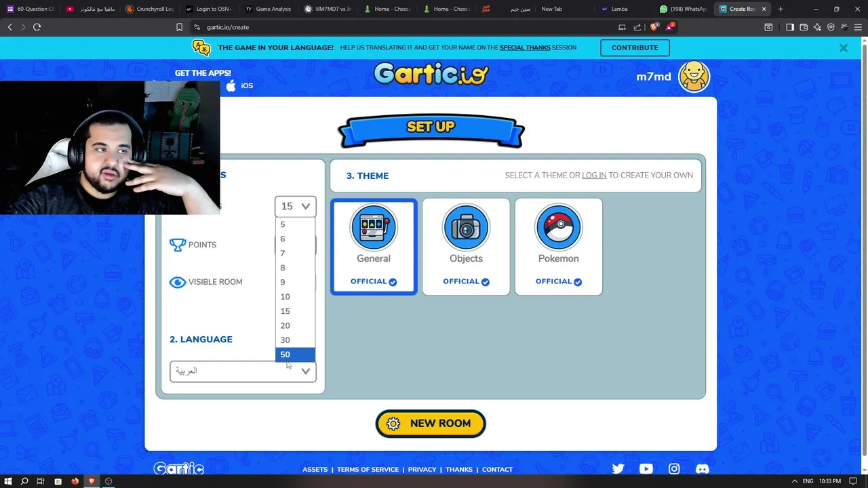The height and width of the screenshot is (488, 868).
Task: Open the Thanks footer link
Action: click(459, 469)
